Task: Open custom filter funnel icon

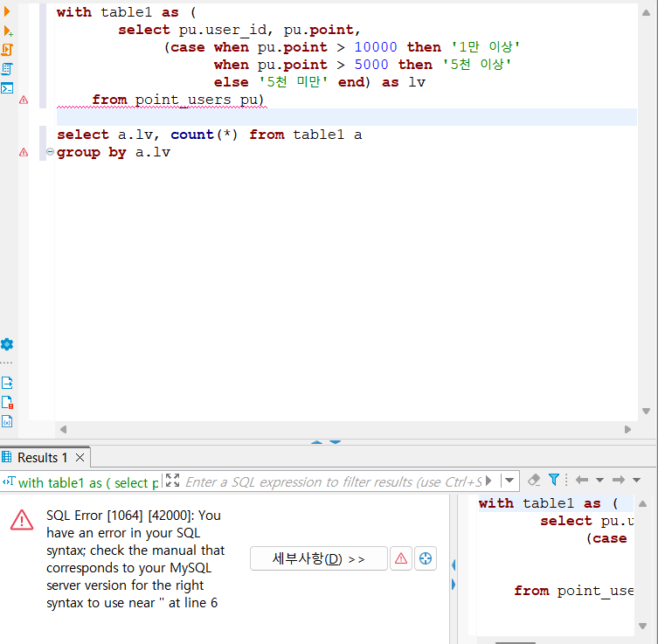Action: click(554, 480)
